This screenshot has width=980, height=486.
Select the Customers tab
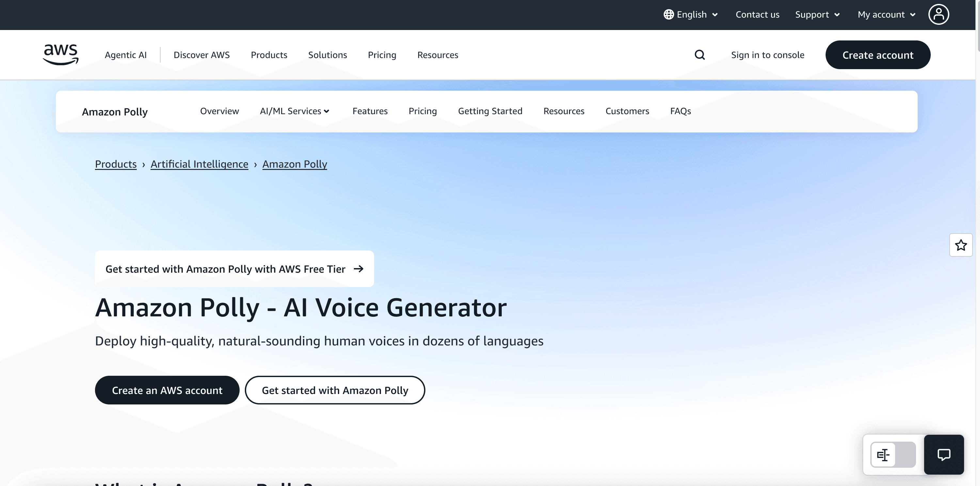pyautogui.click(x=627, y=111)
